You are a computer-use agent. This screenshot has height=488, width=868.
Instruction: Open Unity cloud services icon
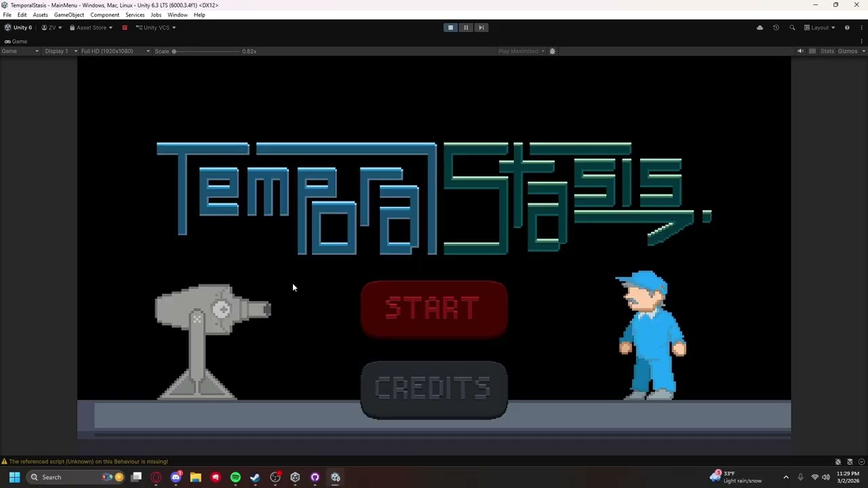pyautogui.click(x=759, y=28)
